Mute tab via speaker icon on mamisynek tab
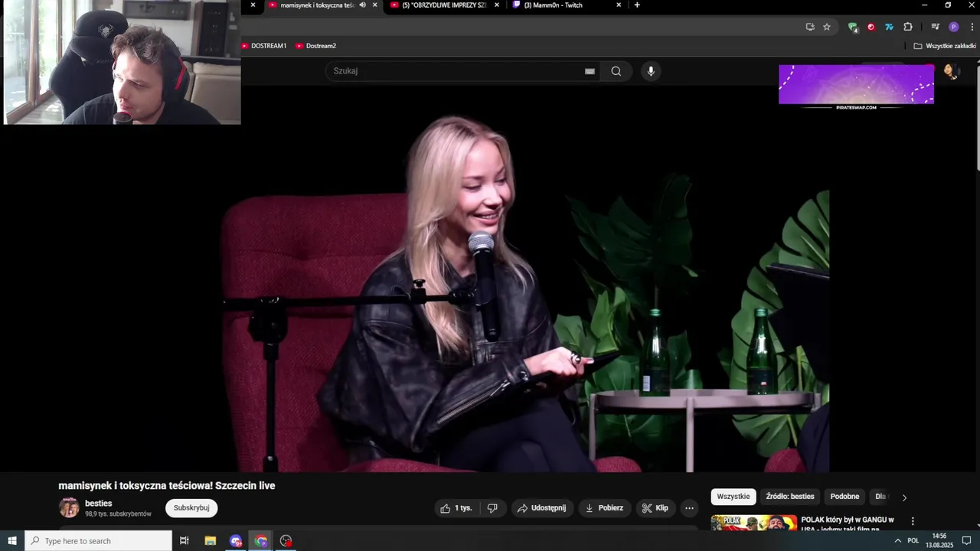The width and height of the screenshot is (980, 551). point(362,5)
